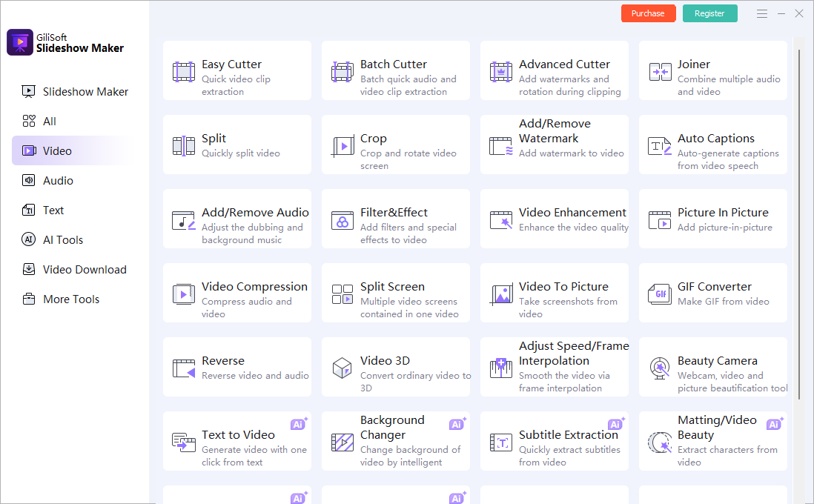The width and height of the screenshot is (814, 504).
Task: Click the Matting/Video Beauty icon
Action: click(x=660, y=442)
